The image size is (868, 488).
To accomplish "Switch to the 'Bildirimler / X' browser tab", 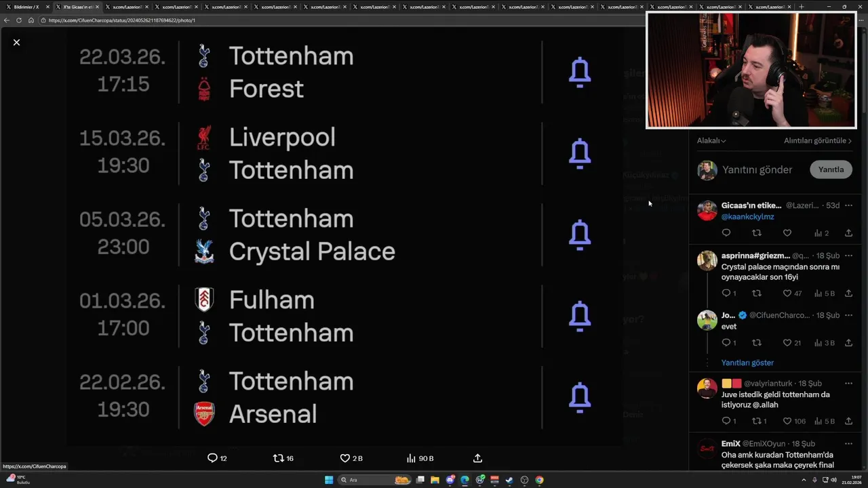I will [x=27, y=7].
